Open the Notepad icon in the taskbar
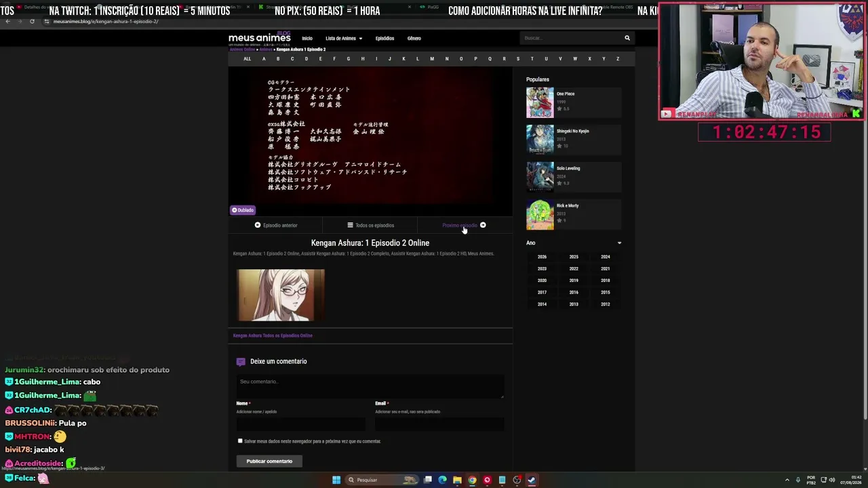Screen dimensions: 868x488 (502, 480)
